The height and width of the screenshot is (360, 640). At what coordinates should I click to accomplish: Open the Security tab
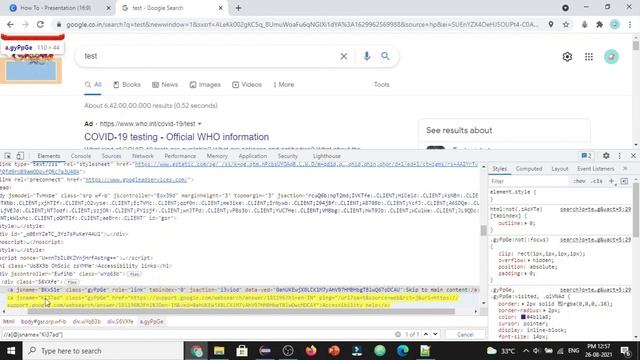(x=288, y=156)
